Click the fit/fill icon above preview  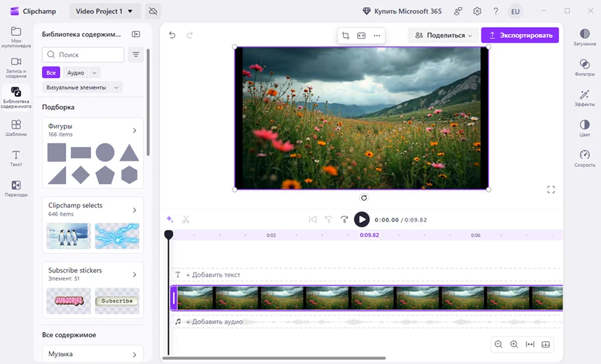coord(361,35)
